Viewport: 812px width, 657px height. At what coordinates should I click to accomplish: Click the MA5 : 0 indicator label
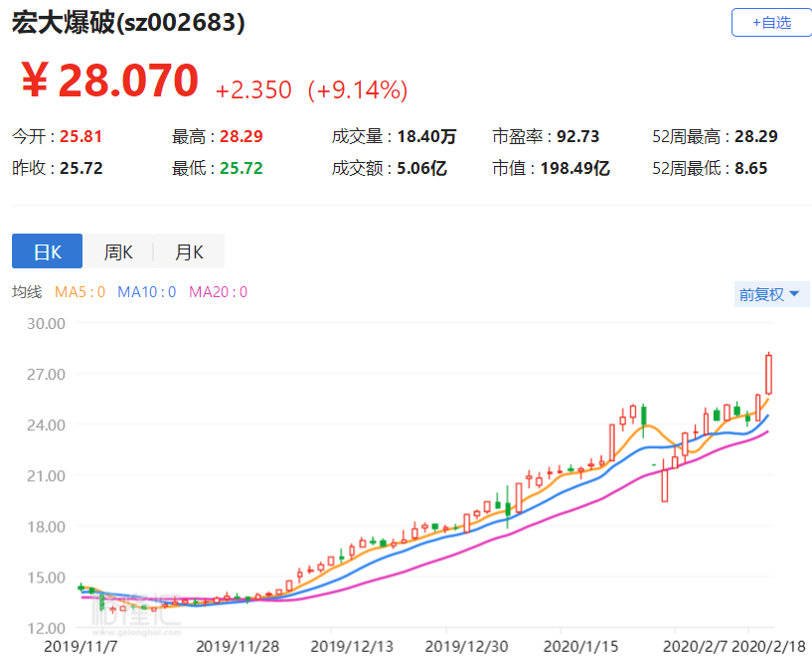pos(80,292)
